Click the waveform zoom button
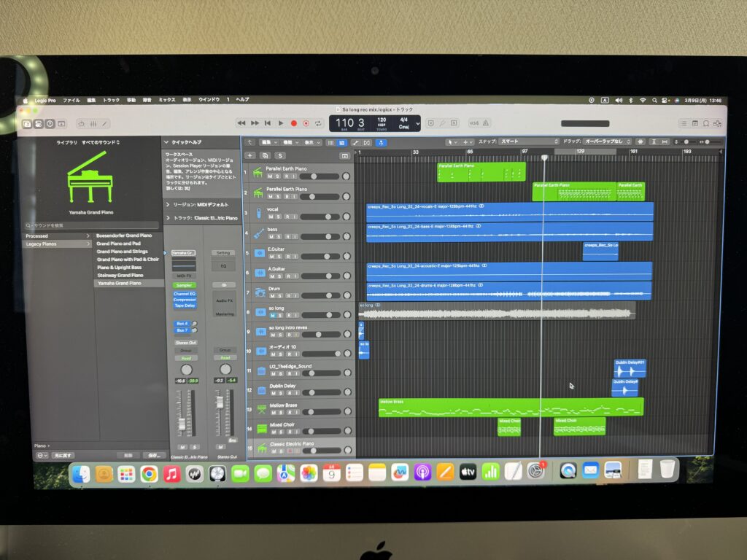Screen dimensions: 747x560 coord(640,141)
